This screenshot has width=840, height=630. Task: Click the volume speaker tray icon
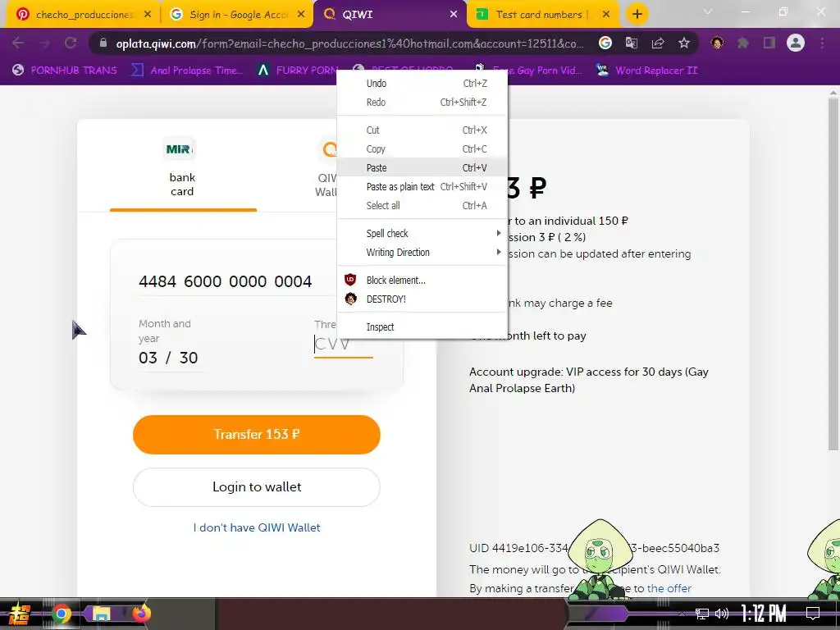722,614
